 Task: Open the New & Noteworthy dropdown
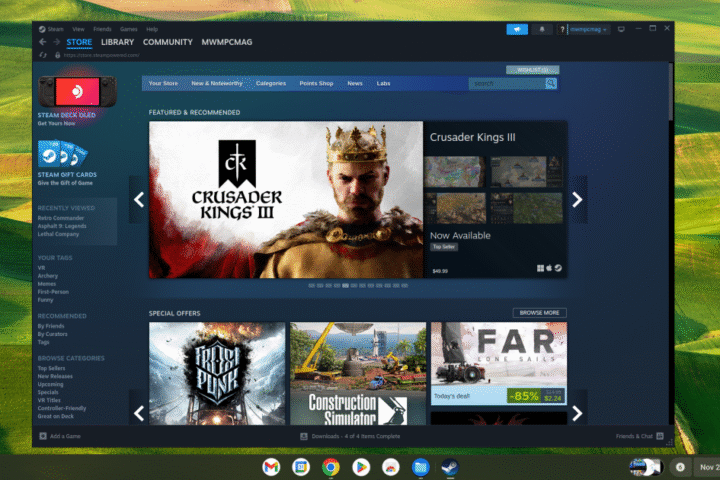coord(217,83)
